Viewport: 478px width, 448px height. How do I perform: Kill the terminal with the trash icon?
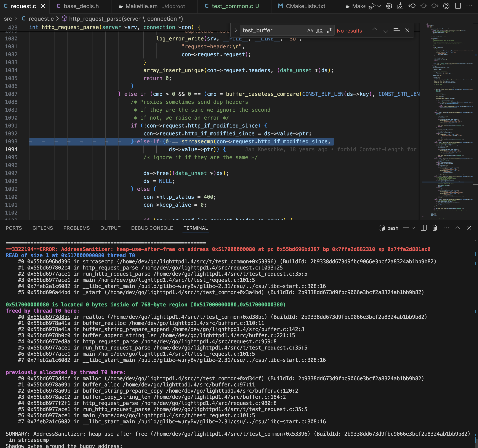click(434, 228)
